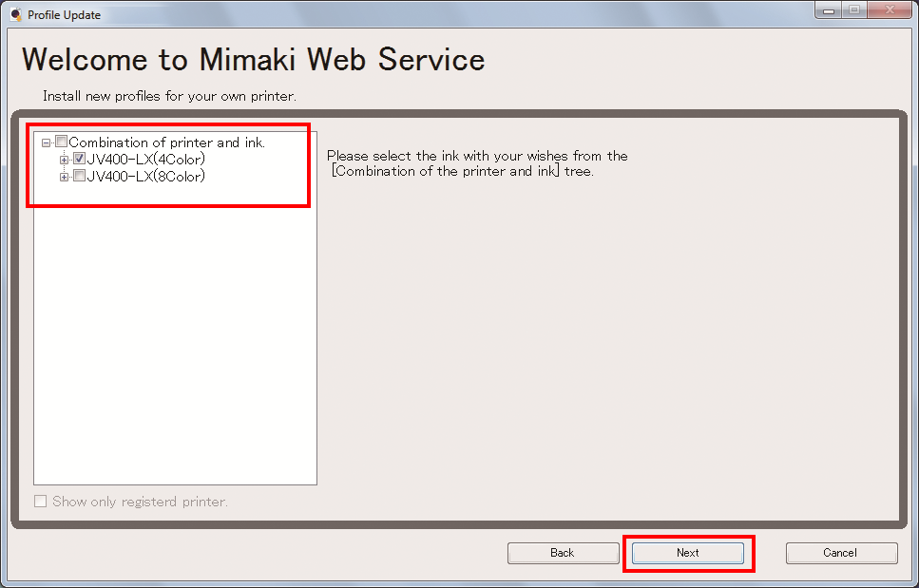Expand the JV400-LX(4Color) tree node
The width and height of the screenshot is (919, 588).
(x=64, y=159)
